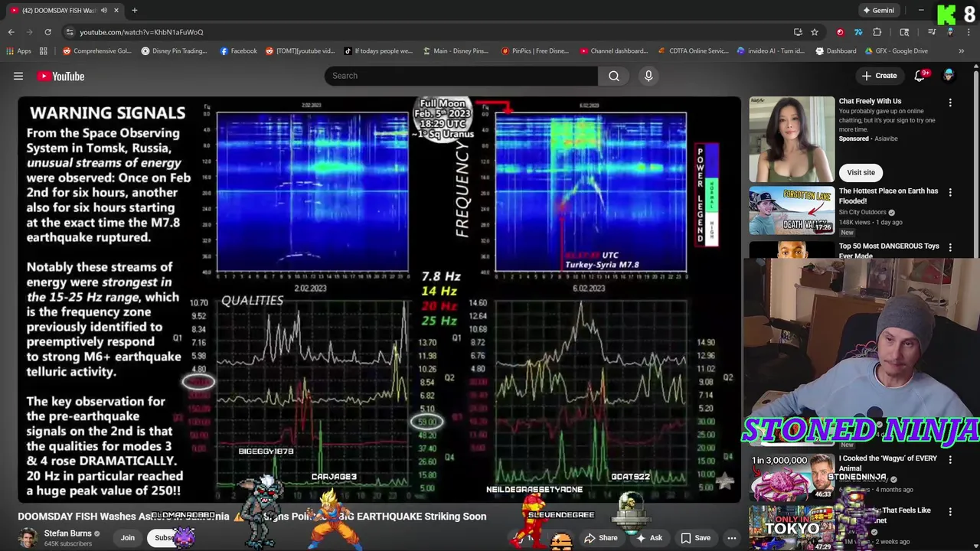This screenshot has width=980, height=551.
Task: View site information in the address bar
Action: pos(70,32)
